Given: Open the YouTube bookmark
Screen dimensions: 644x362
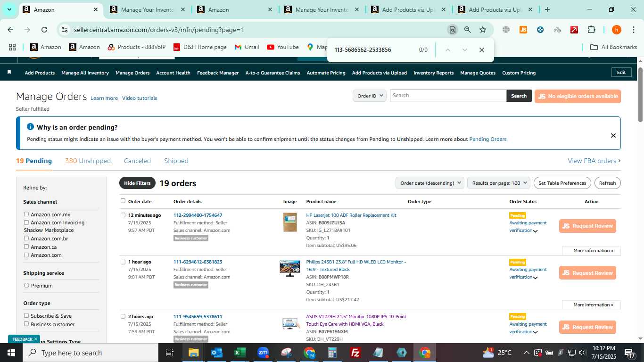Looking at the screenshot, I should (x=283, y=47).
